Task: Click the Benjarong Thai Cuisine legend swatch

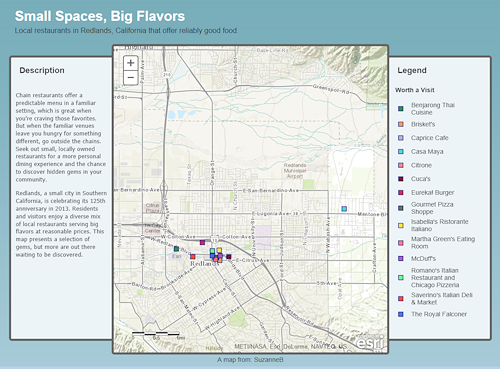Action: 401,108
